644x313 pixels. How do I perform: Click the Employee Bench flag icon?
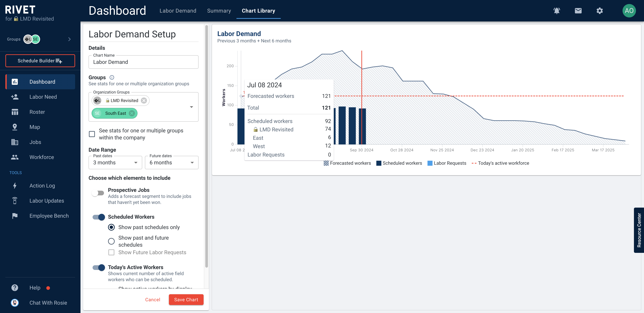pos(15,216)
